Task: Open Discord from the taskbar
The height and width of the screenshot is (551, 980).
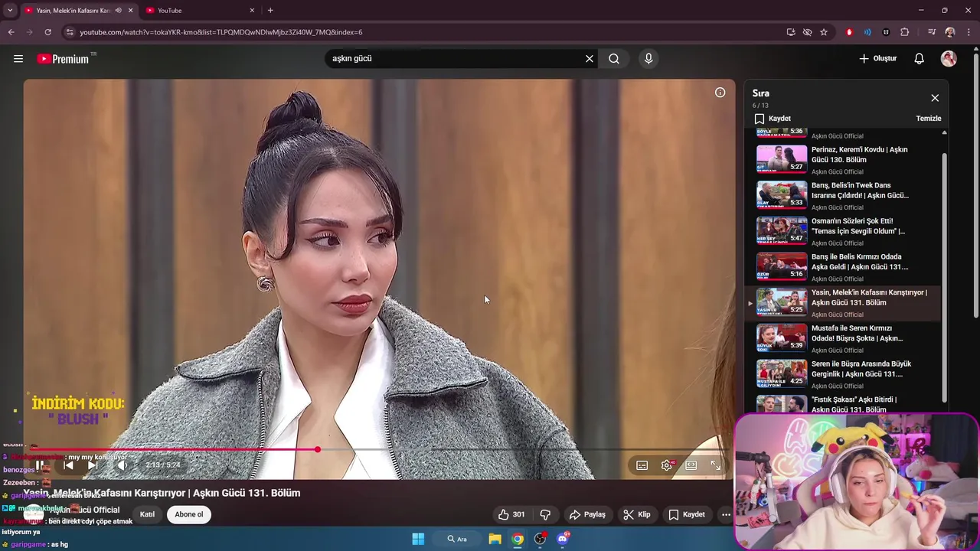Action: [563, 539]
